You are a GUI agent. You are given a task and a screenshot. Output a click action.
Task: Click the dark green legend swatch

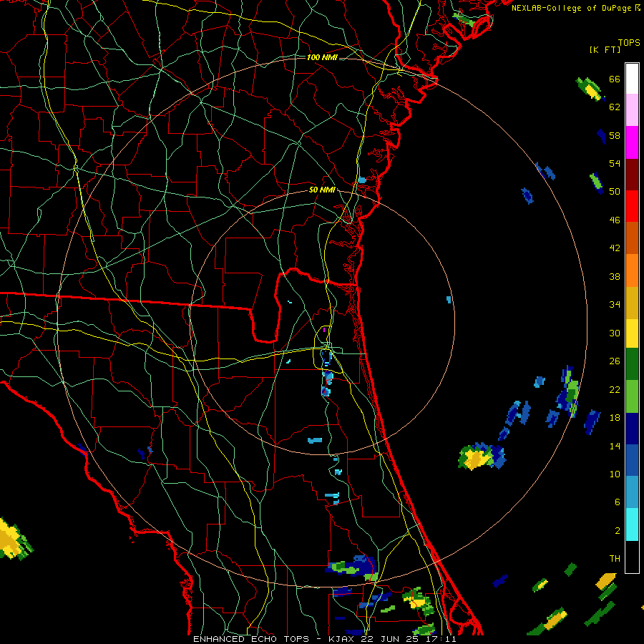[x=632, y=365]
